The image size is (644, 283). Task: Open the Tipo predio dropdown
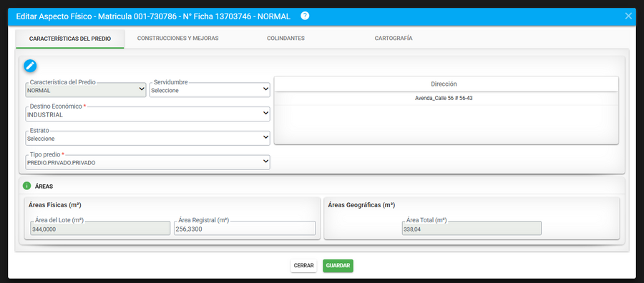click(147, 162)
